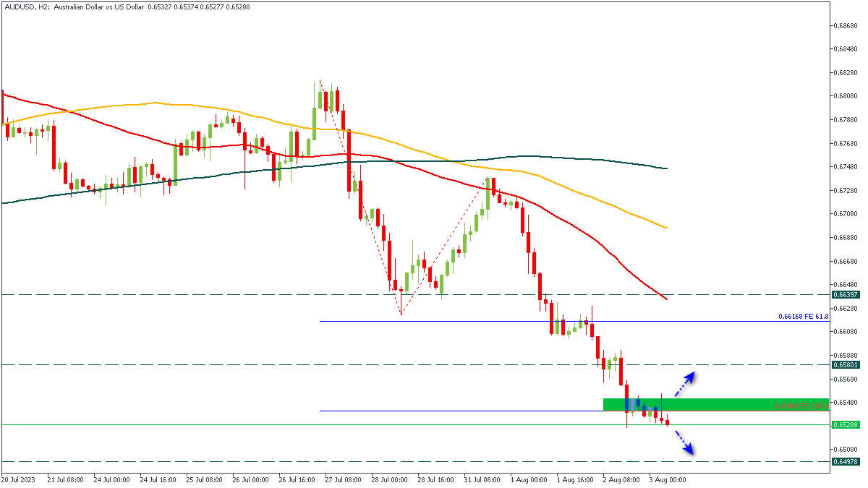Click the red moving average line end

665,299
